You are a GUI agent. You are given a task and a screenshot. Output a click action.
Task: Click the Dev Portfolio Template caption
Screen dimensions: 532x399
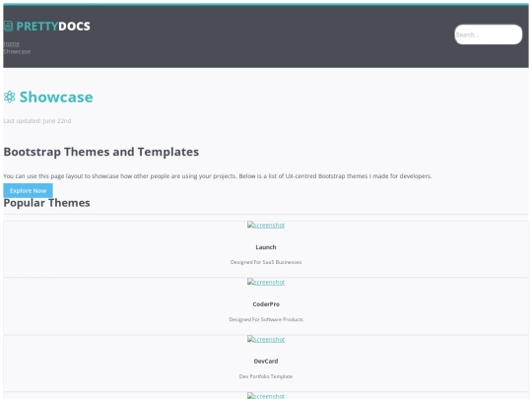(x=266, y=376)
